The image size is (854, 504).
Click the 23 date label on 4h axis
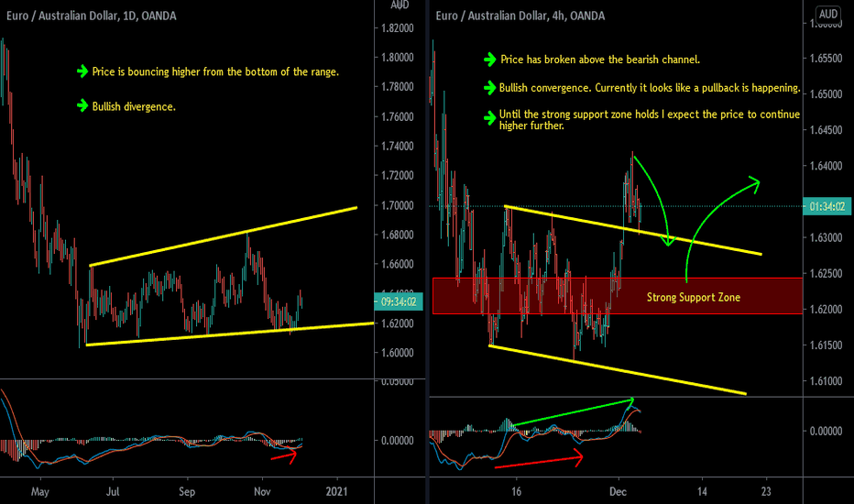pos(766,491)
